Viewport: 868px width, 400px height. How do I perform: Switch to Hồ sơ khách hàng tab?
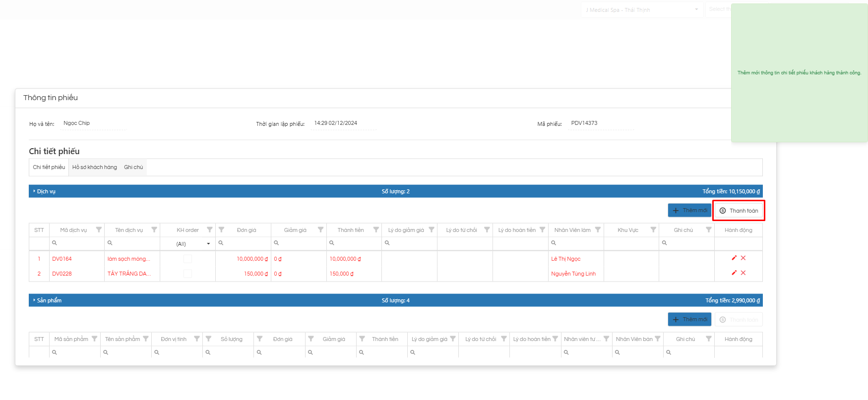pos(94,167)
